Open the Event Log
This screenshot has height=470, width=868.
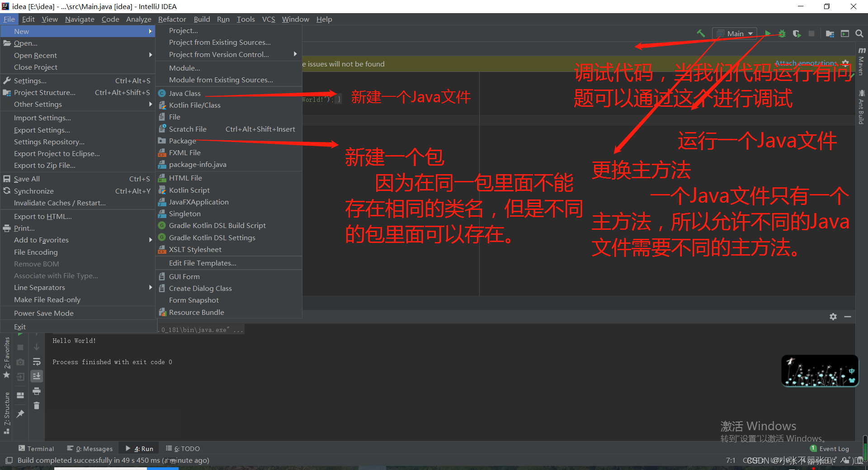[830, 449]
